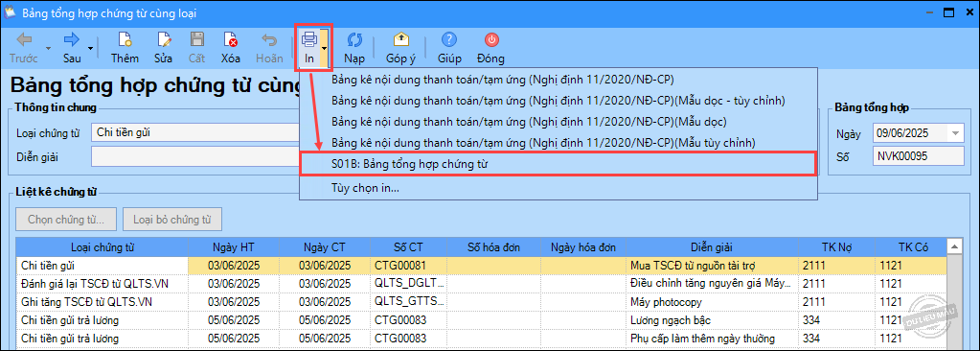The width and height of the screenshot is (980, 351).
Task: Click the Phụ cấp làm thêm ngày thường cell
Action: (x=713, y=339)
